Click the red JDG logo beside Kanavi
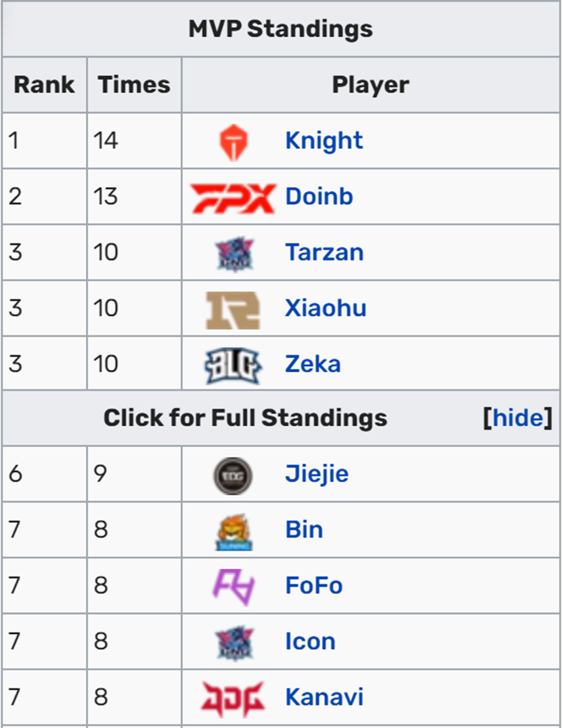 click(233, 699)
